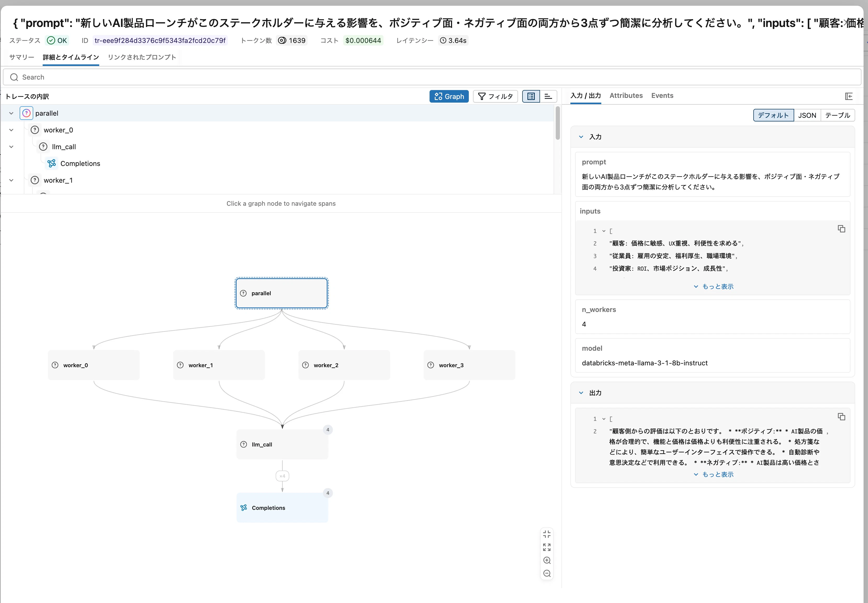Select the 詳細とタイムライン tab
The width and height of the screenshot is (868, 603).
71,57
